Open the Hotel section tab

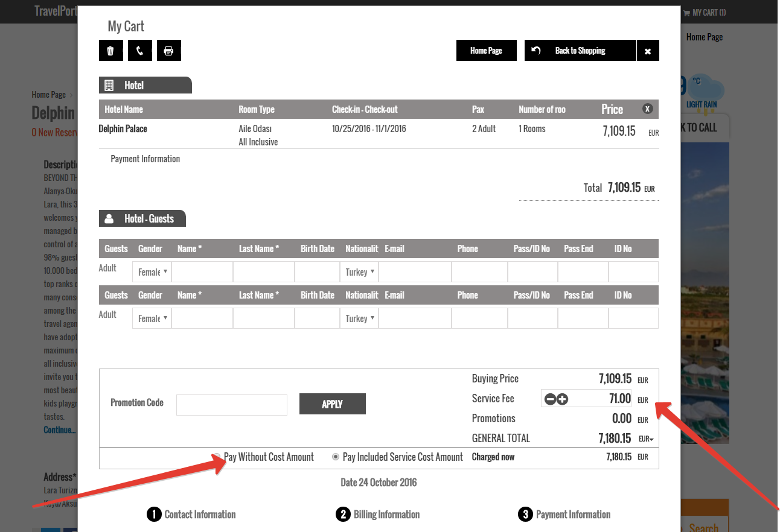tap(145, 85)
